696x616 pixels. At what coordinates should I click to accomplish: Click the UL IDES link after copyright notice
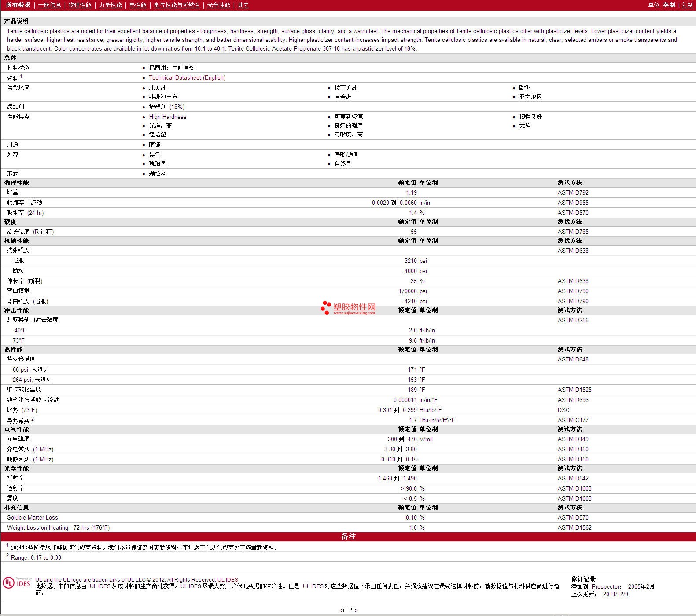coord(228,579)
